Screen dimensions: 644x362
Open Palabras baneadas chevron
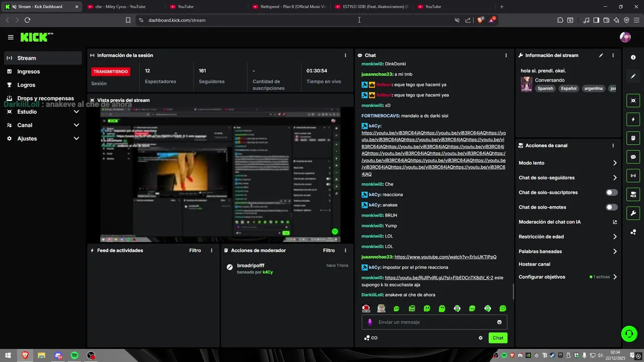click(615, 251)
